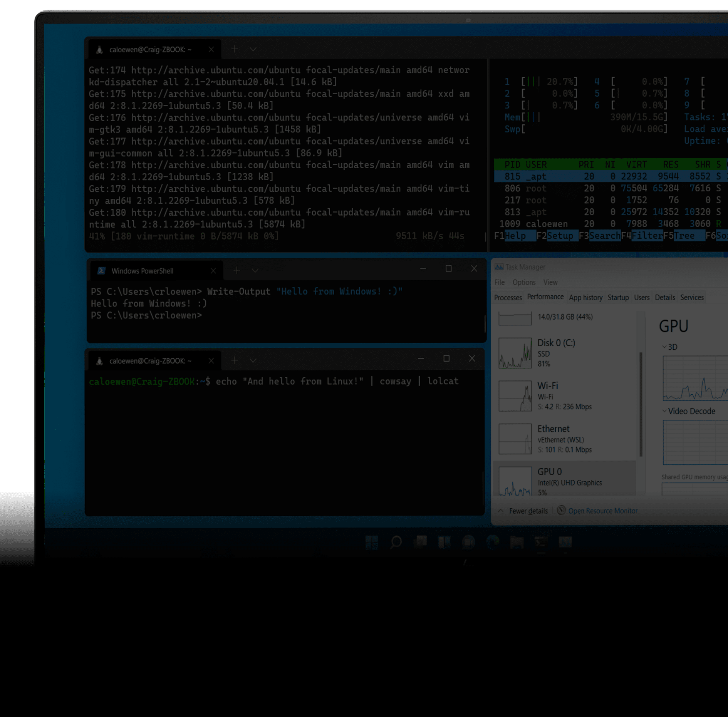Click htop Swp usage meter bar
The width and height of the screenshot is (728, 717).
[585, 129]
